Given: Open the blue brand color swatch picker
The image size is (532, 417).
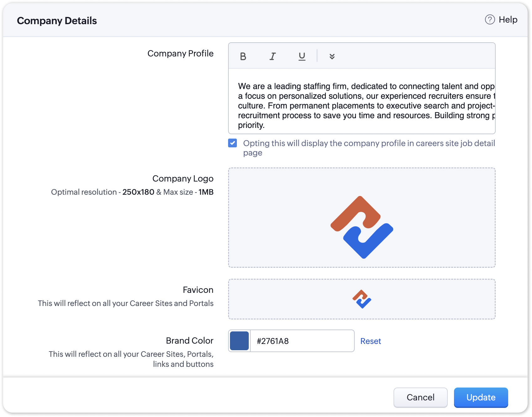Looking at the screenshot, I should point(239,341).
